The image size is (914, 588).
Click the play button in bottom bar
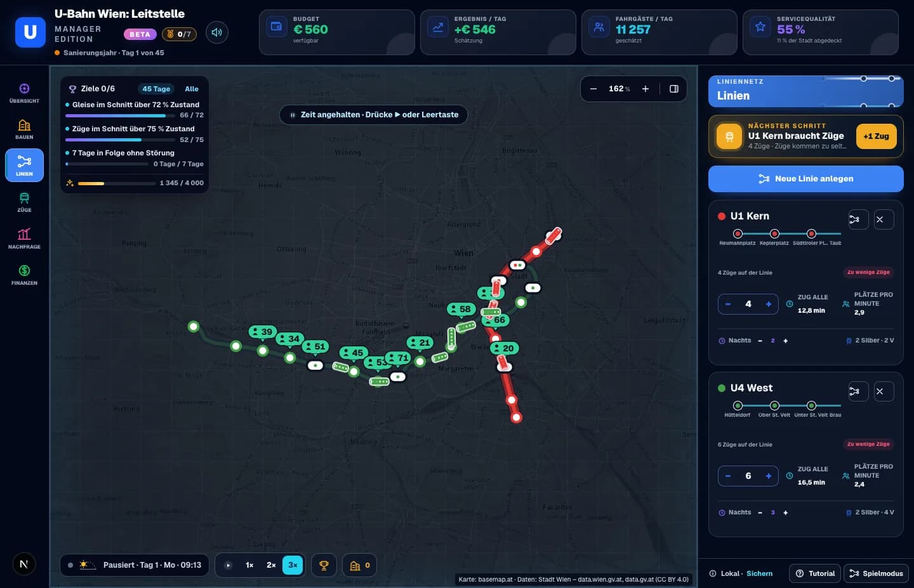pyautogui.click(x=228, y=565)
